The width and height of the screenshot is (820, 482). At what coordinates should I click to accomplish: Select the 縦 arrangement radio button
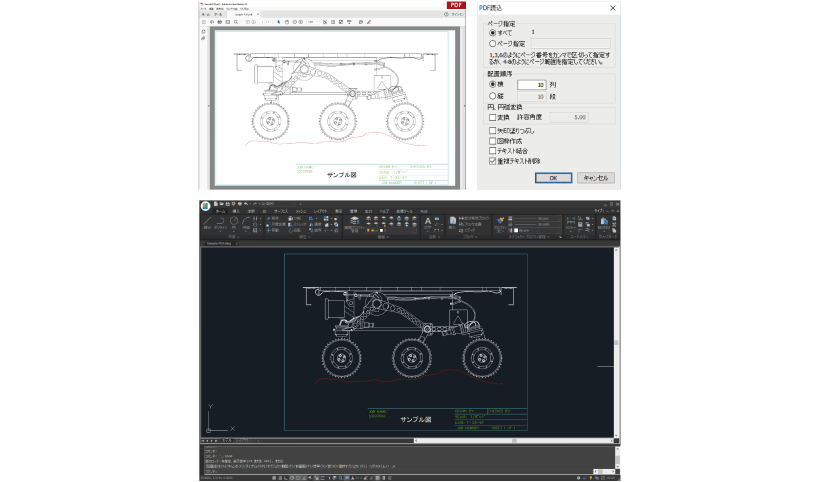(x=491, y=97)
